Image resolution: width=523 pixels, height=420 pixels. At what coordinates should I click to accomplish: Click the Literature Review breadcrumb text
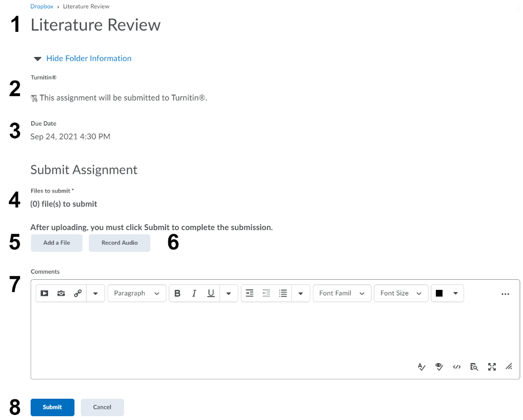tap(86, 6)
